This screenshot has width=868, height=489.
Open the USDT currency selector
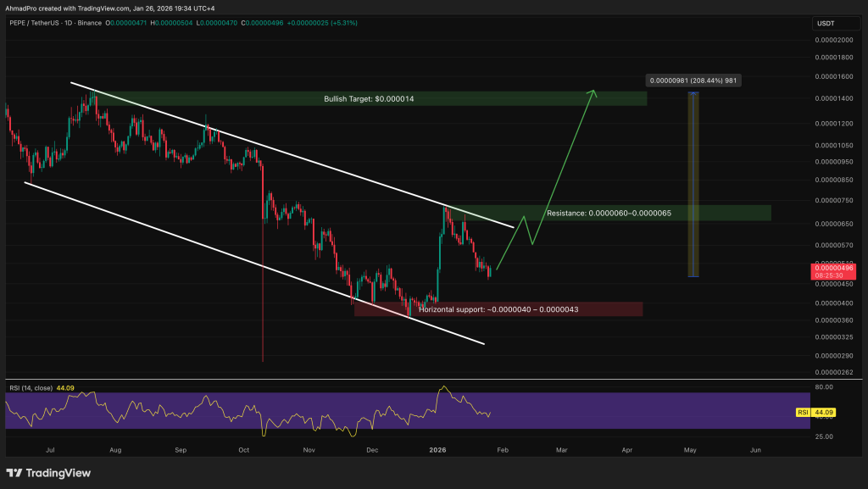pyautogui.click(x=826, y=23)
